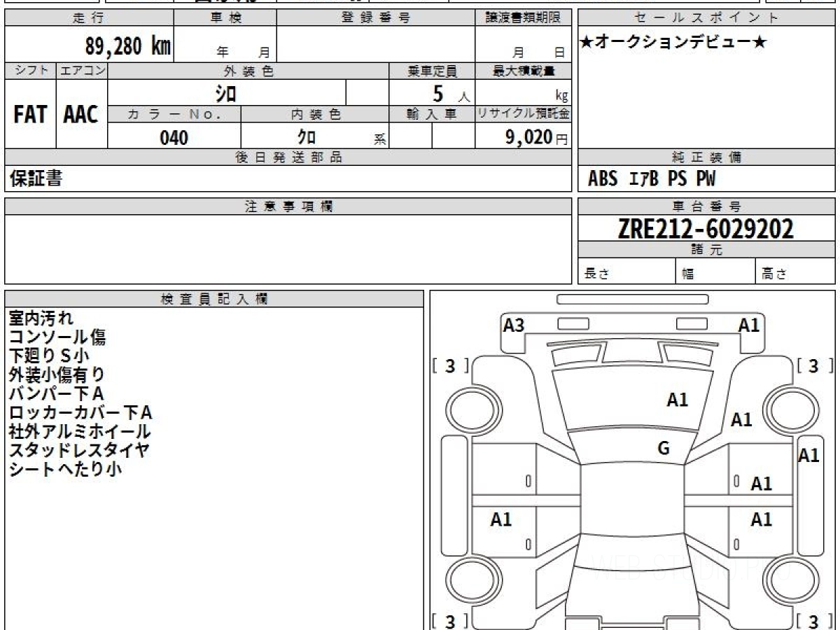Select the 注意事項欄 heading

tap(288, 206)
